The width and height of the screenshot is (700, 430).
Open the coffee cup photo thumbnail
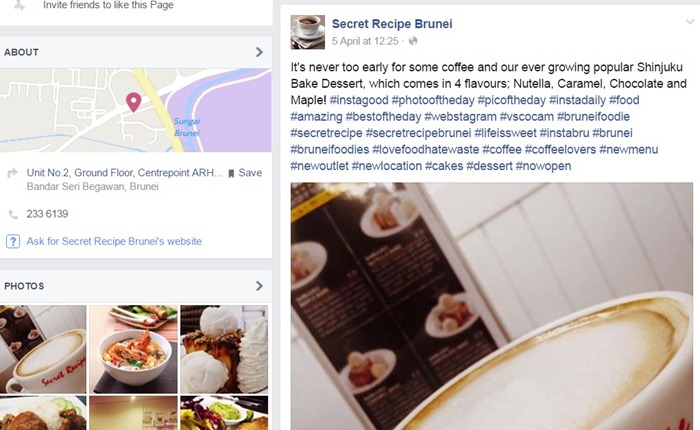(x=43, y=349)
